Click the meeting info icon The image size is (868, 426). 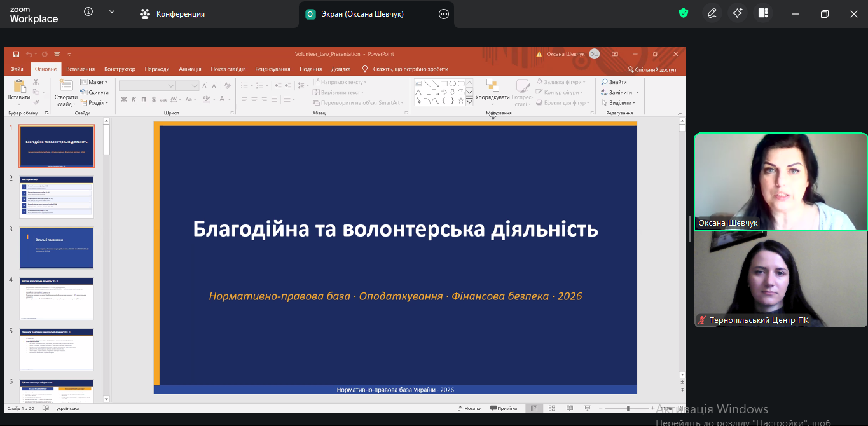pos(88,12)
